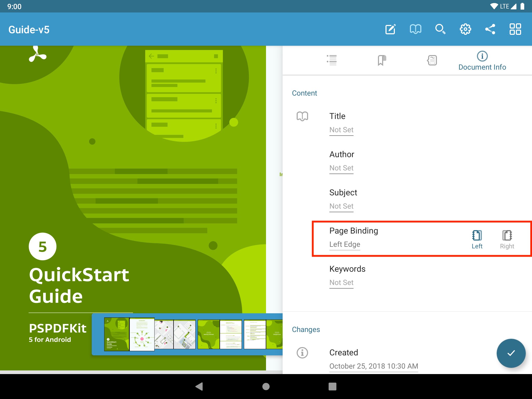532x399 pixels.
Task: Switch to the outline list tab
Action: click(332, 60)
